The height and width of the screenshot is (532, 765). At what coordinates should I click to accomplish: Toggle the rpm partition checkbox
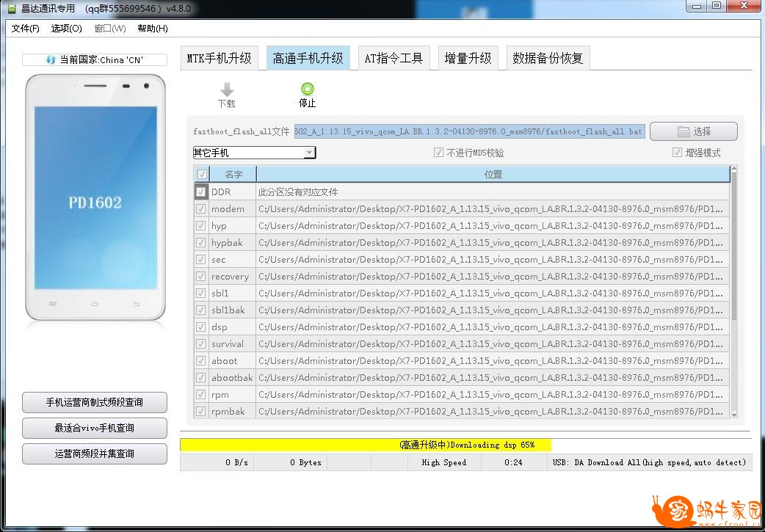click(x=200, y=395)
